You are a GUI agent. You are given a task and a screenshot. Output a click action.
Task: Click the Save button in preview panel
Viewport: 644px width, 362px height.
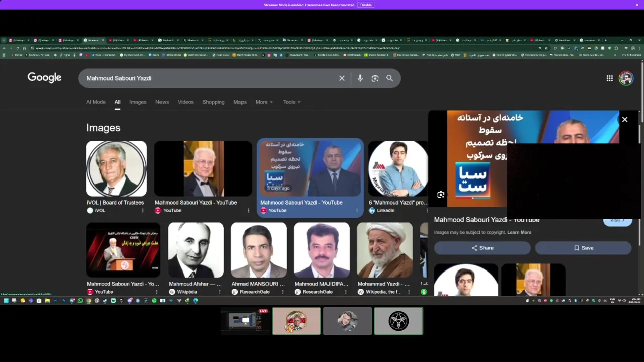click(x=583, y=248)
